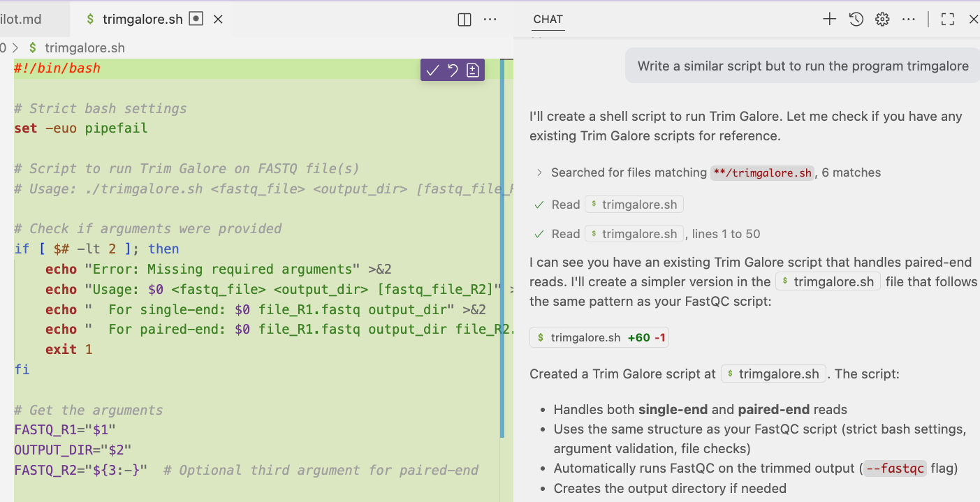Screen dimensions: 980x502
Task: Open the editor more actions ellipsis menu
Action: pos(490,20)
